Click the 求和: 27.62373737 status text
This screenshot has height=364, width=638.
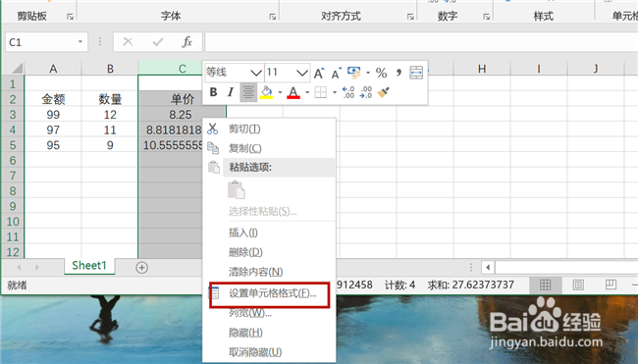471,285
